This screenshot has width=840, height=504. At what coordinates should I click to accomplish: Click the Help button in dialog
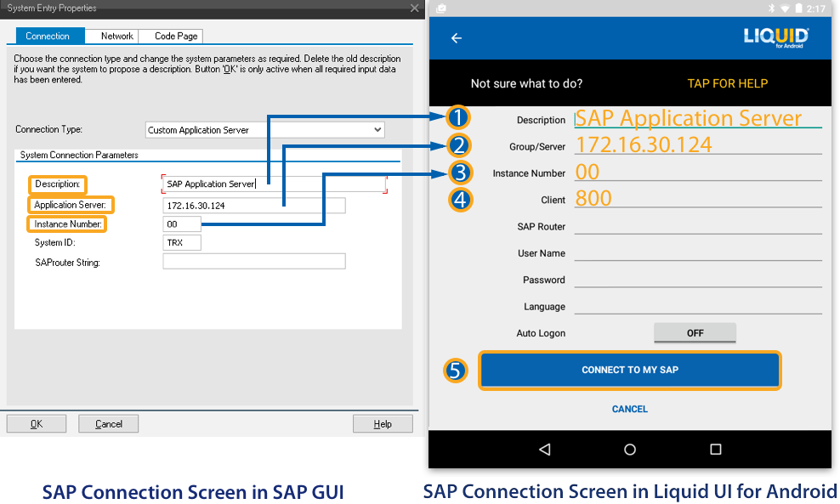[383, 423]
